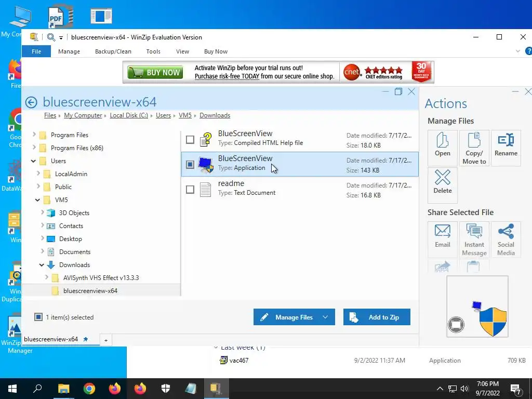Collapse the Downloads folder
Screen dimensions: 532x399
pyautogui.click(x=42, y=264)
